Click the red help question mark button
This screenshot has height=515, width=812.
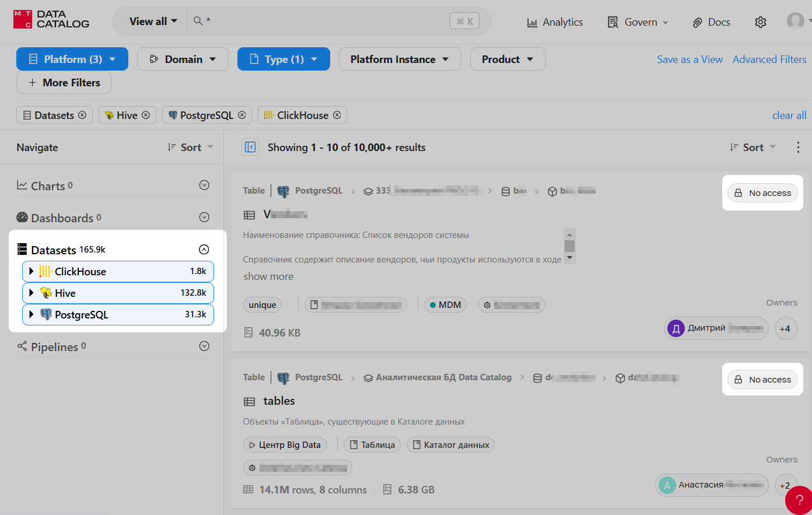799,500
